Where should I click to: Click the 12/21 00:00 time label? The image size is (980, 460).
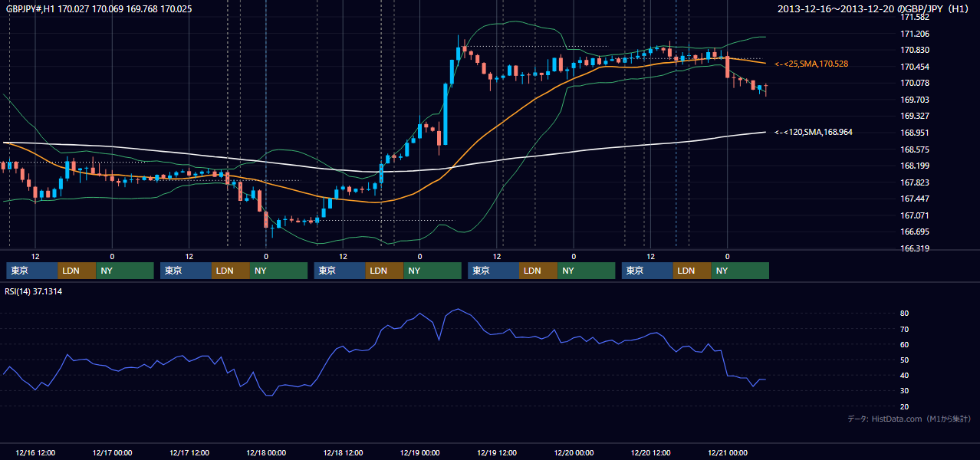[x=728, y=452]
